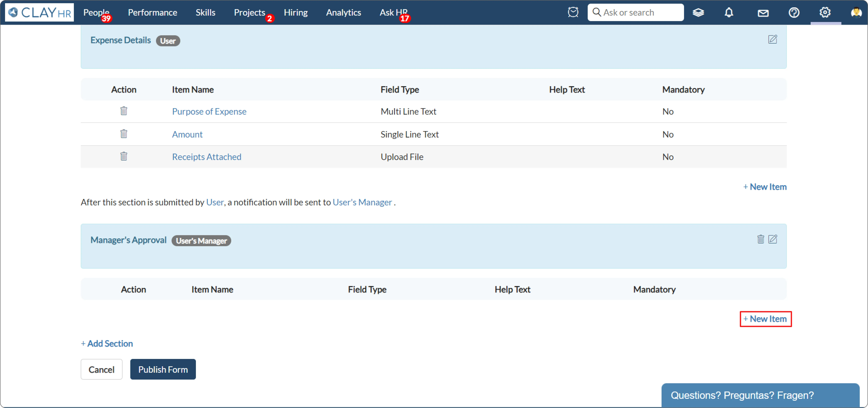This screenshot has height=408, width=868.
Task: Delete the Manager's Approval section
Action: [760, 239]
